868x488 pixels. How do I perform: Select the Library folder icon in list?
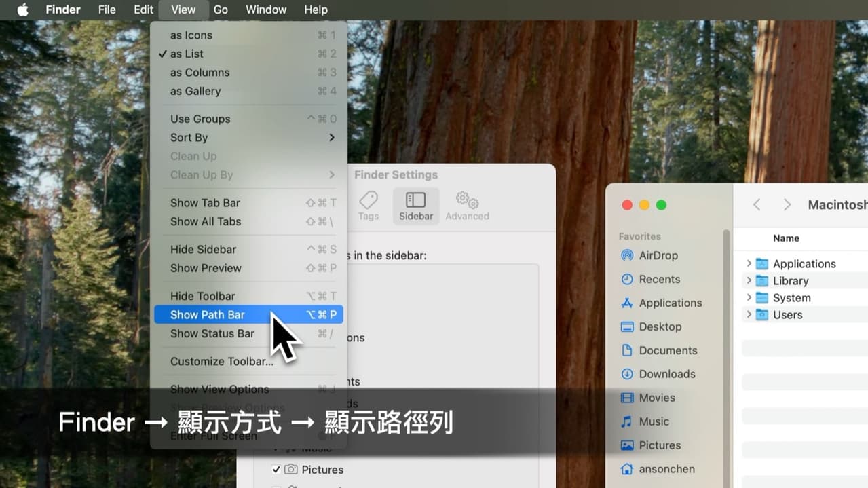[x=762, y=281]
